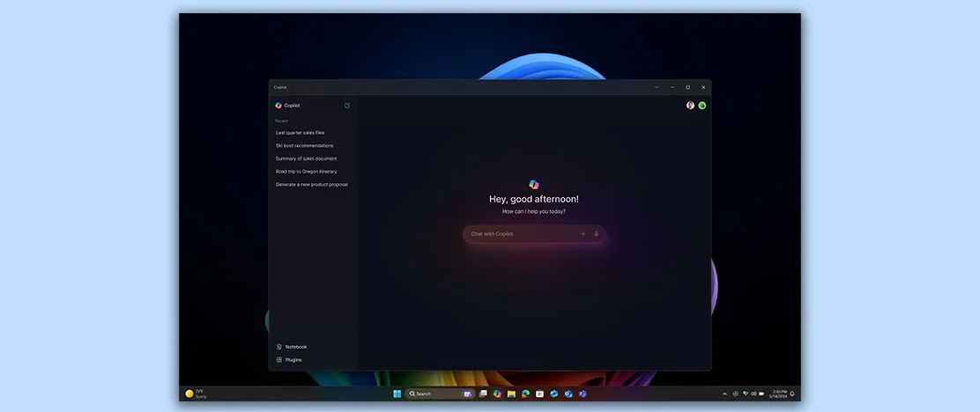
Task: Click the volume speaker icon in tray
Action: [754, 394]
